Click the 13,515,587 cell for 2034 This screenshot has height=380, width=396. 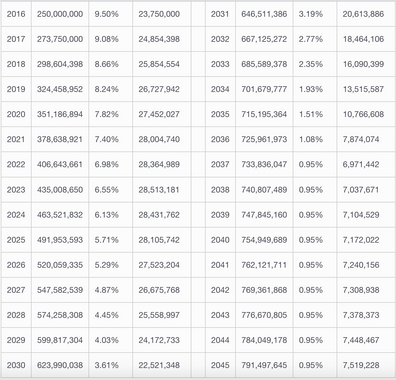366,89
